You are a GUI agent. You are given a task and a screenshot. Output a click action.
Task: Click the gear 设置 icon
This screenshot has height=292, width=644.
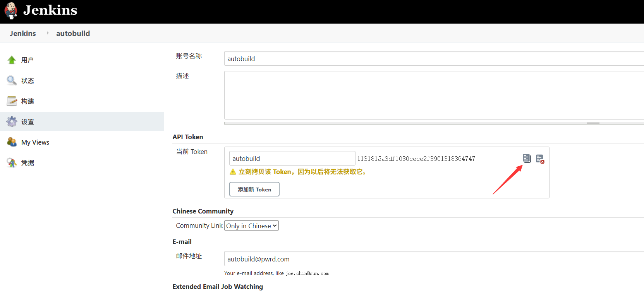[x=12, y=121]
